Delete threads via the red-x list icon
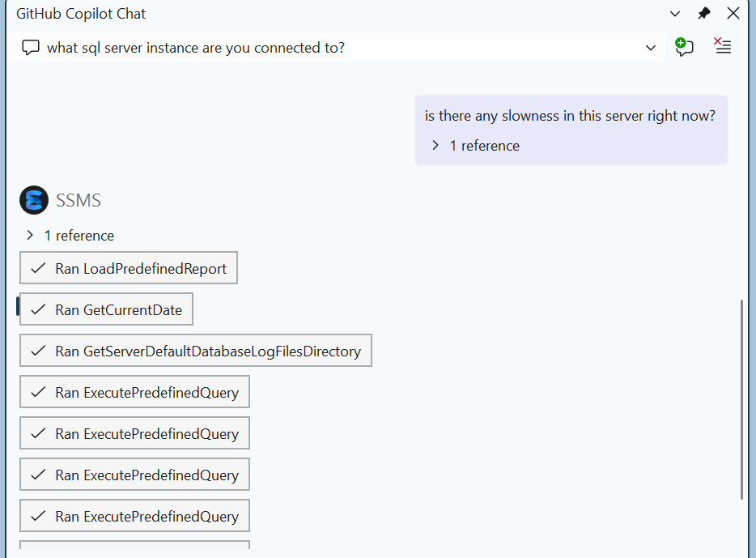 [722, 46]
